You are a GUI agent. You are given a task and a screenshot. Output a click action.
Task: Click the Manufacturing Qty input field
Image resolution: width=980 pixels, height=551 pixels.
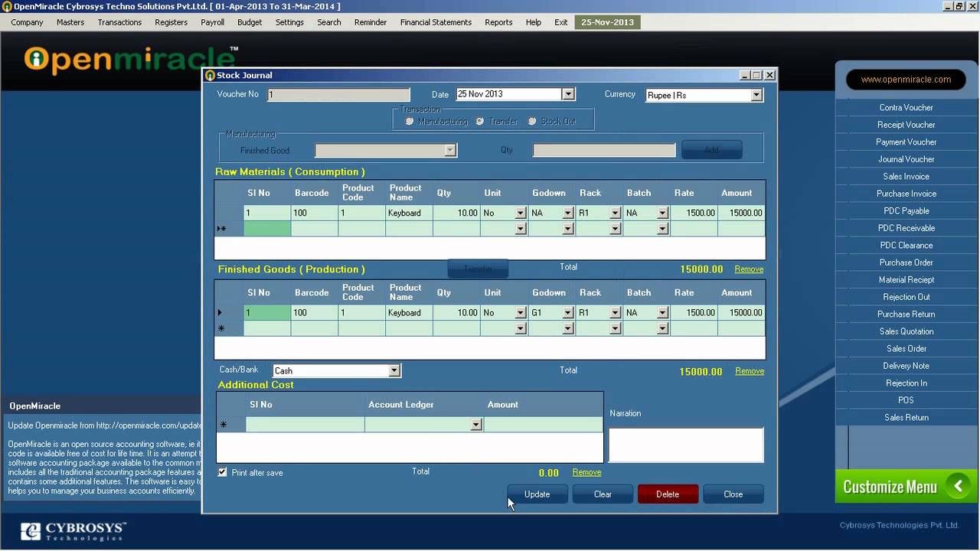604,150
